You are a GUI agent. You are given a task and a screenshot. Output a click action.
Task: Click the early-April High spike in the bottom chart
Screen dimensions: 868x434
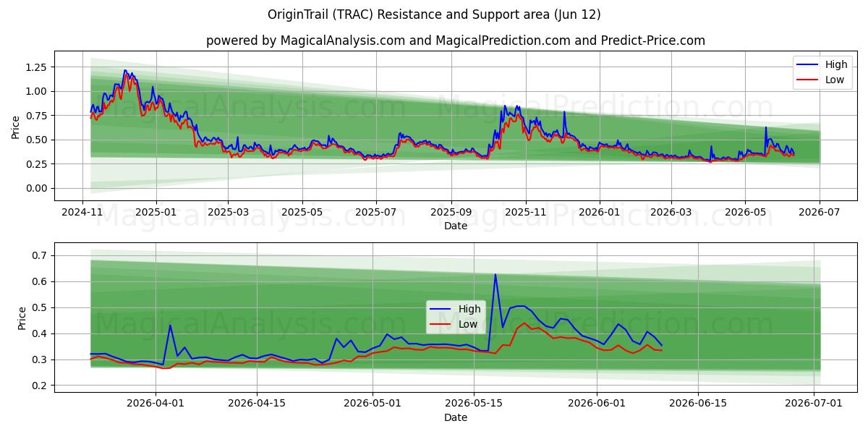click(x=170, y=325)
